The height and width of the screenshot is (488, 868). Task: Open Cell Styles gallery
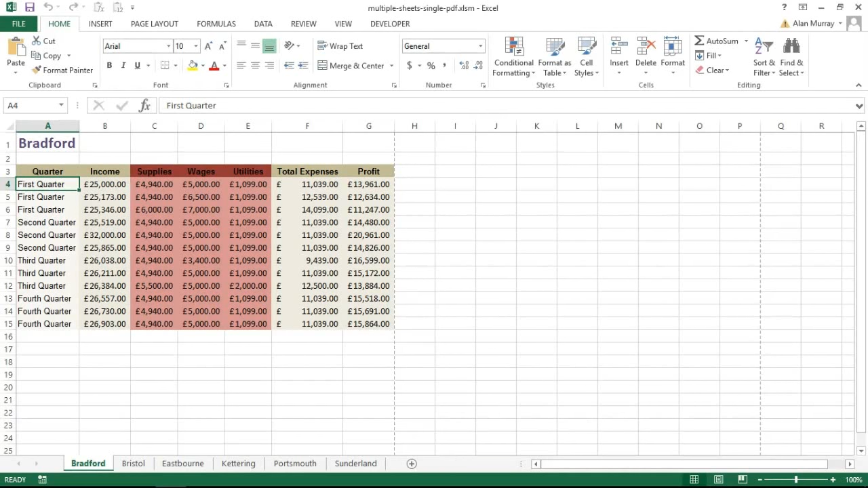[x=587, y=57]
